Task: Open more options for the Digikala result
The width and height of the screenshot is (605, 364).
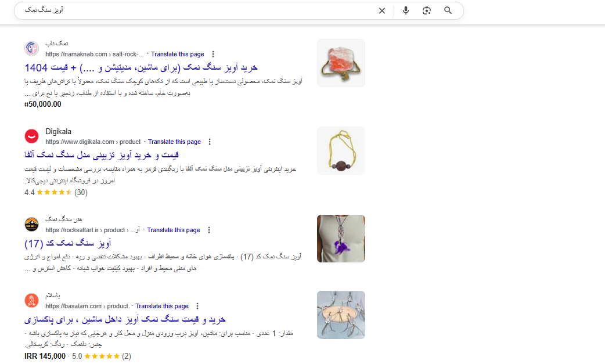Action: tap(210, 142)
